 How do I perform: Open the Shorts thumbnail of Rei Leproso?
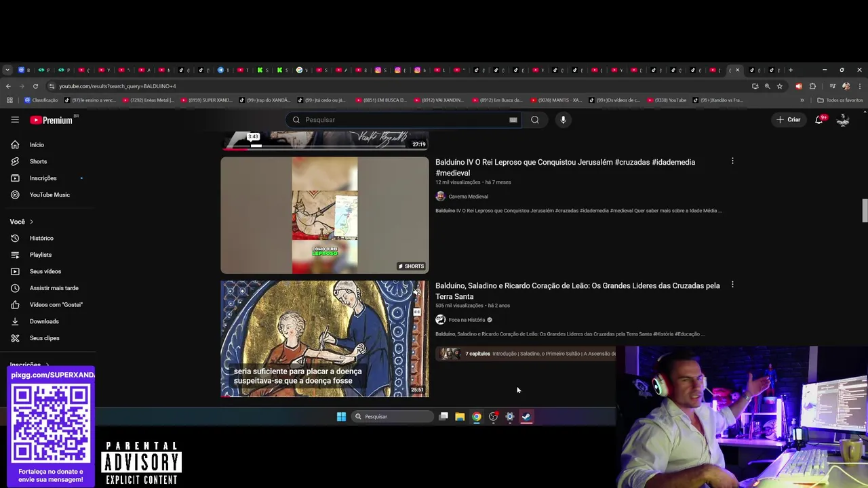(325, 216)
